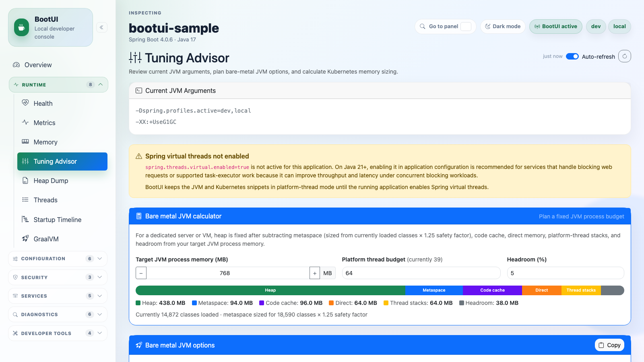Click the Go to panel button
Screen dimensions: 644x362
(x=446, y=27)
